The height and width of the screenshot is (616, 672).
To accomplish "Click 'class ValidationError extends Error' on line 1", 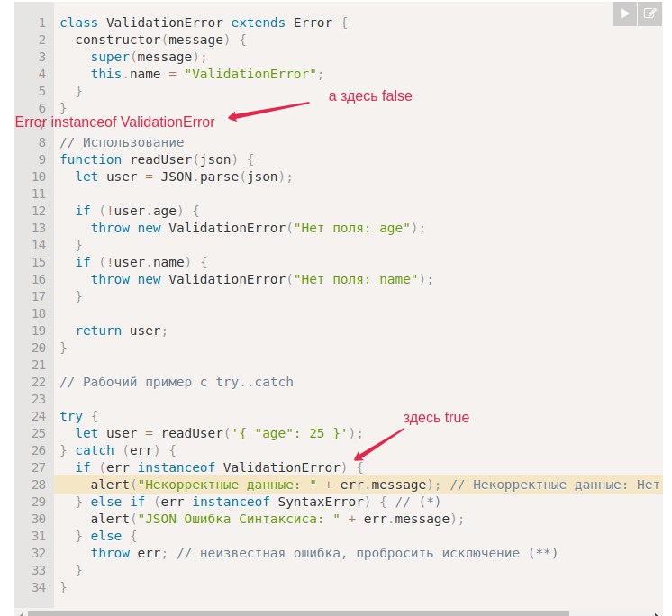I will 195,23.
